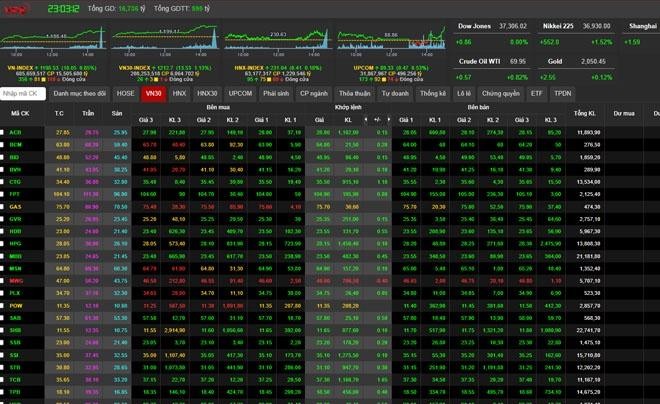Open the ETF tab
Screen dimensions: 660x404
pos(537,93)
